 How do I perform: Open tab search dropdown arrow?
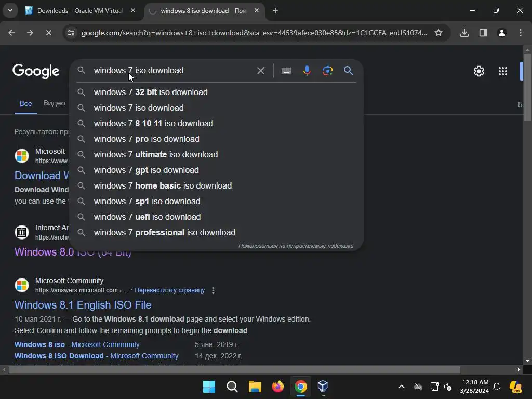10,10
